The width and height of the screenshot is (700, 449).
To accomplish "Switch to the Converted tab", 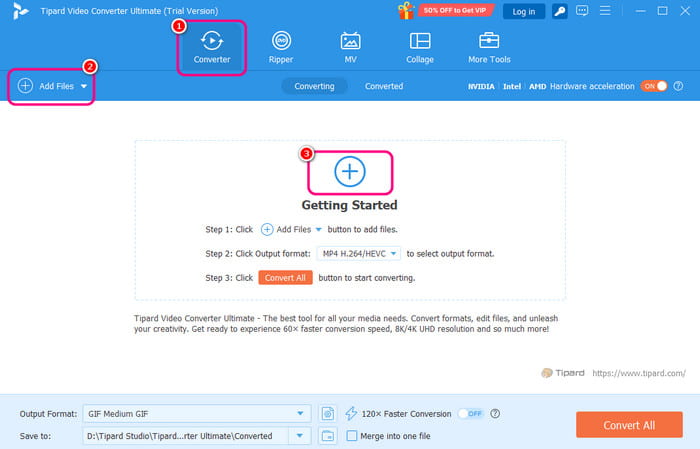I will (x=384, y=86).
